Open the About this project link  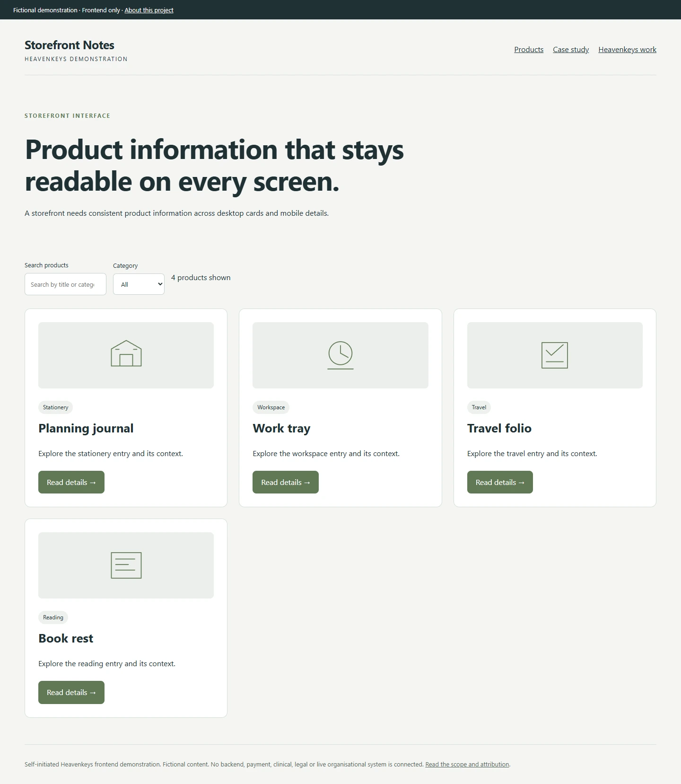pyautogui.click(x=149, y=10)
